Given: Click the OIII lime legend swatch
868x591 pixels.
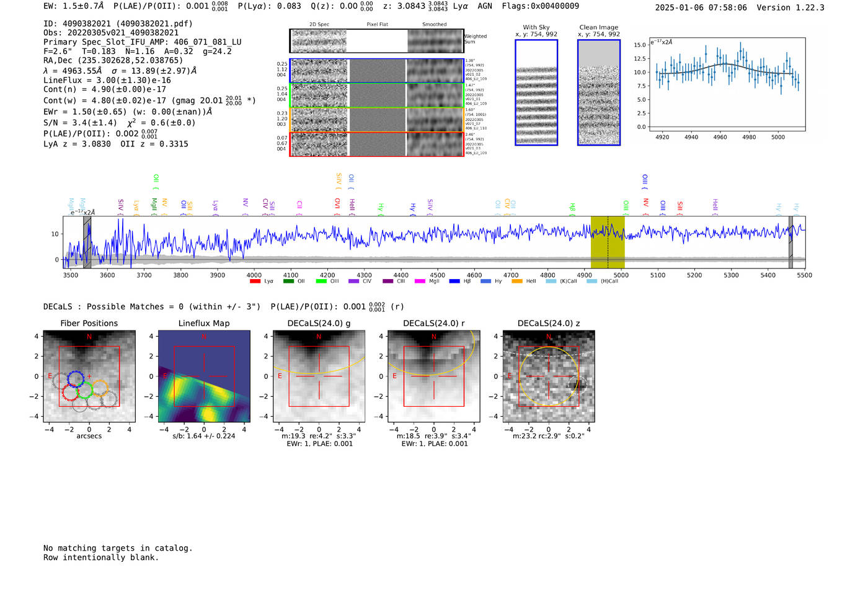Looking at the screenshot, I should click(321, 282).
